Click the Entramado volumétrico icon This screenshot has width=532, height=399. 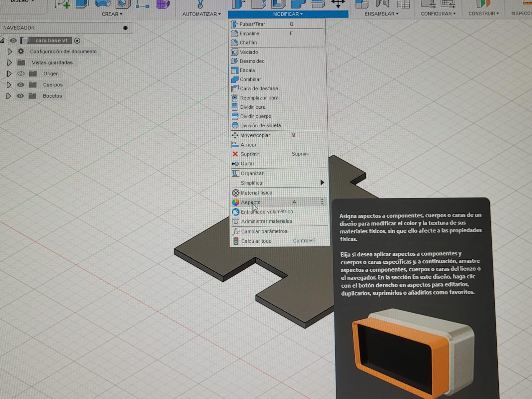pos(236,212)
